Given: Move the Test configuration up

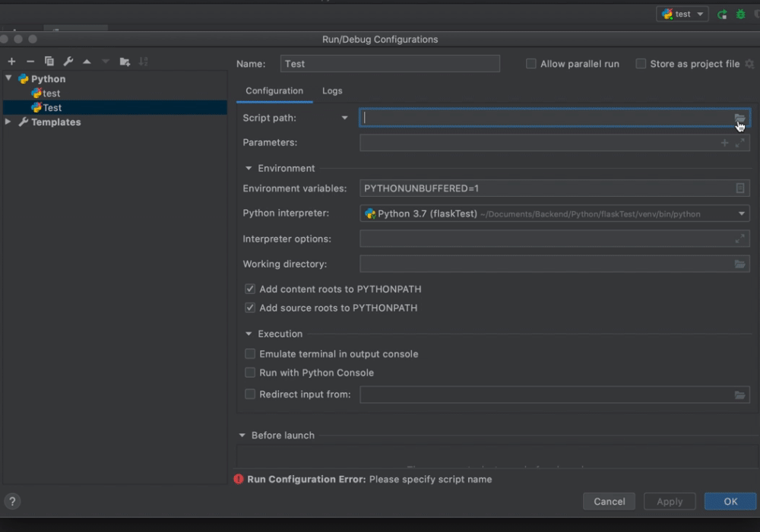Looking at the screenshot, I should pos(87,62).
